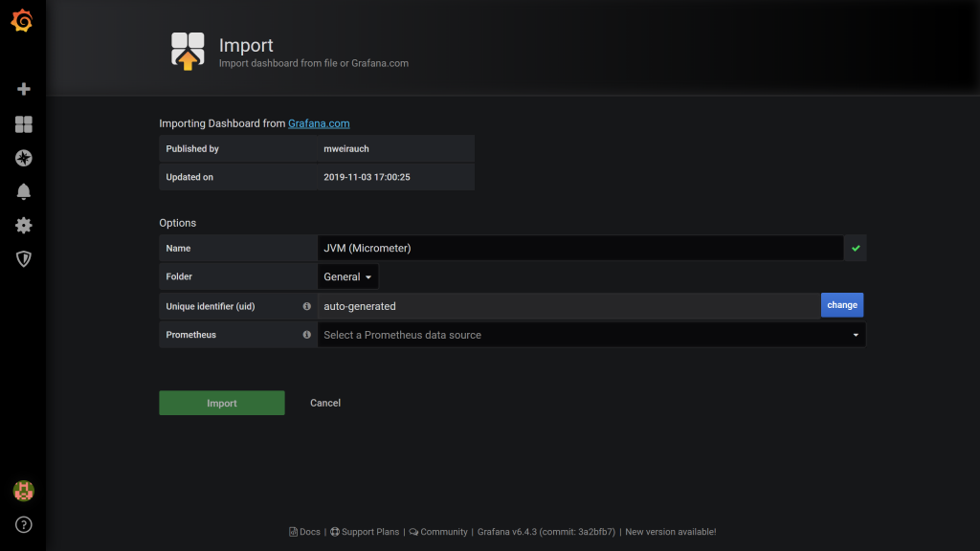
Task: Click the Cancel link
Action: point(325,403)
